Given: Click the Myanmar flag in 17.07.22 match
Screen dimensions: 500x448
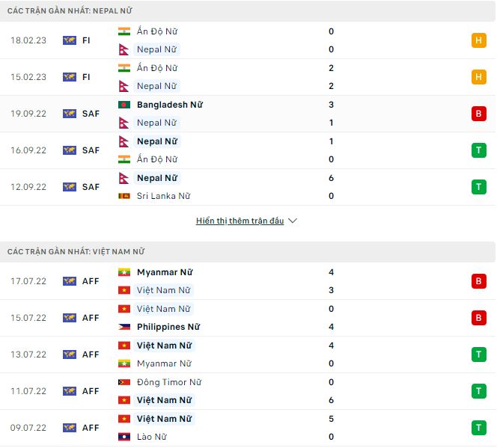Looking at the screenshot, I should coord(124,272).
